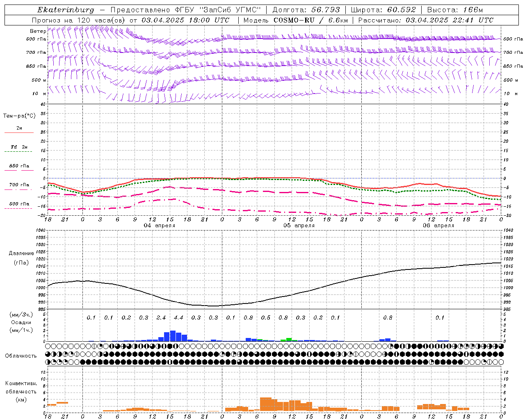Viewport: 525px width, 420px height.
Task: Click the 10 м wind level label on left
Action: [x=39, y=94]
